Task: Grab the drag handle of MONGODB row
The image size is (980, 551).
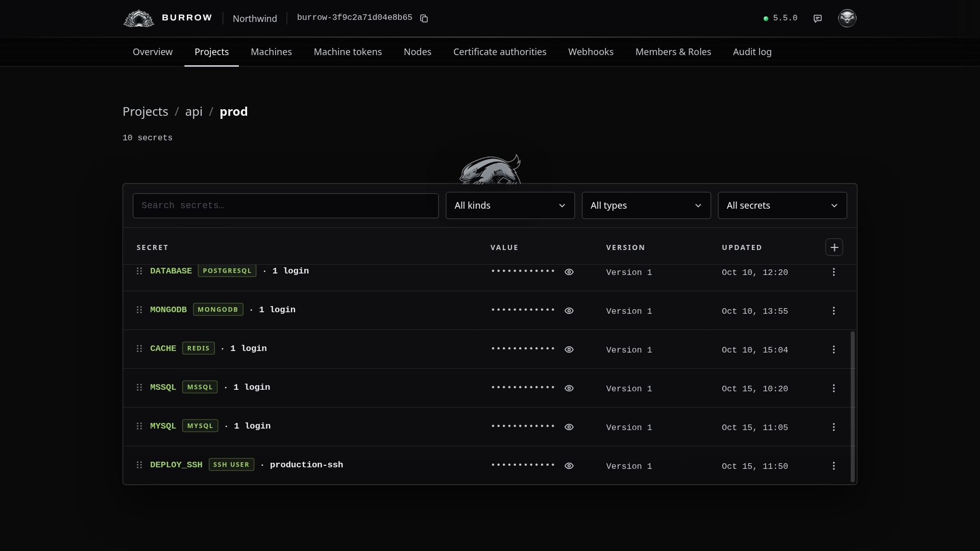Action: point(139,310)
